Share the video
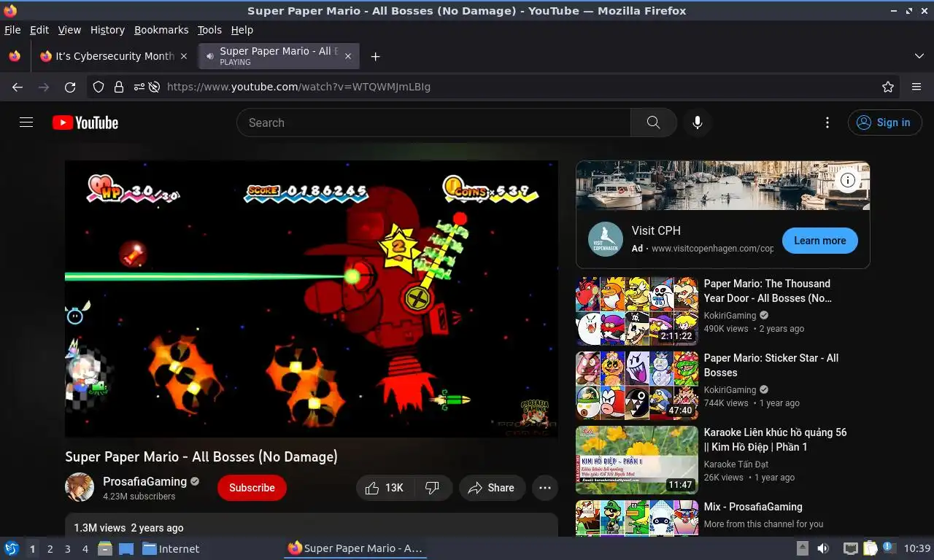 [493, 488]
